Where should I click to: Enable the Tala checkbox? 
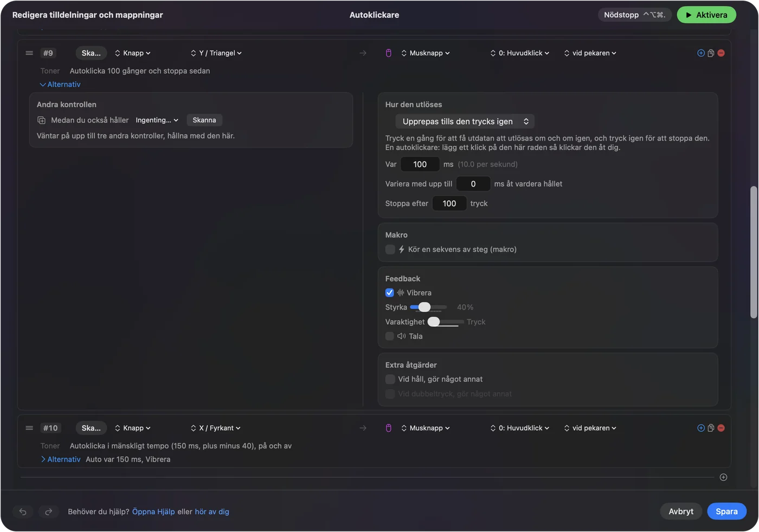point(390,336)
